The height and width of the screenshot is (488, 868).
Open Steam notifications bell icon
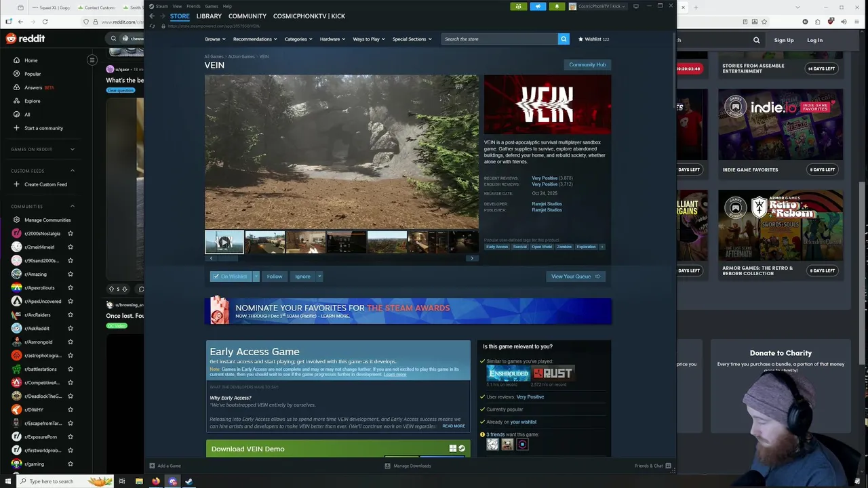point(557,6)
